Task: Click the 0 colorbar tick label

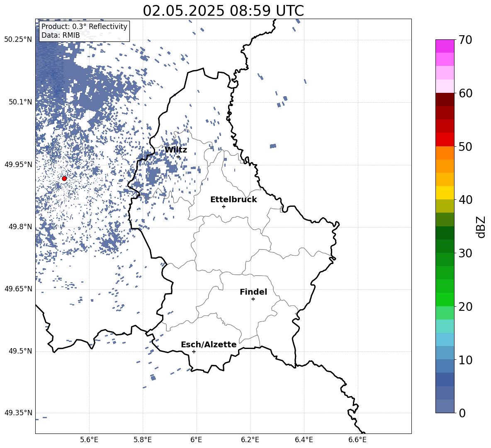Action: point(462,413)
